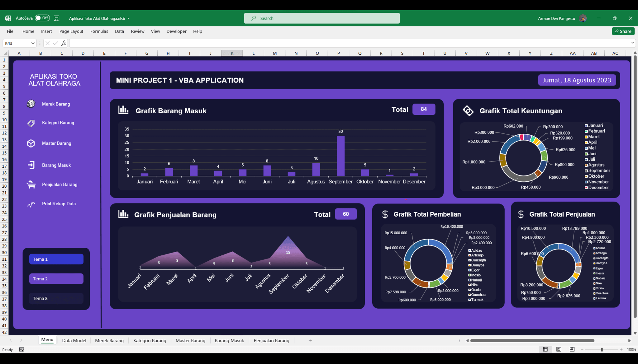Select Normal view in status bar
The width and height of the screenshot is (638, 364).
(x=545, y=349)
